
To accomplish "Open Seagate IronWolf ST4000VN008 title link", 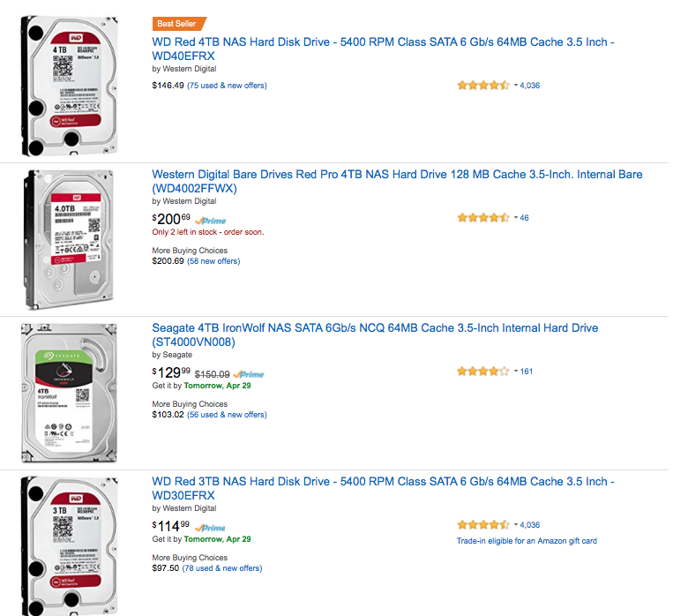I will 375,334.
